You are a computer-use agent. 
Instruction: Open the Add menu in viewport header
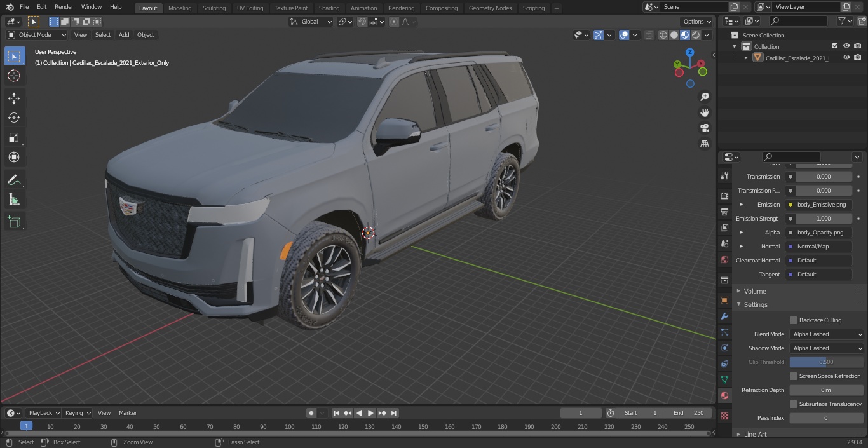pyautogui.click(x=124, y=35)
